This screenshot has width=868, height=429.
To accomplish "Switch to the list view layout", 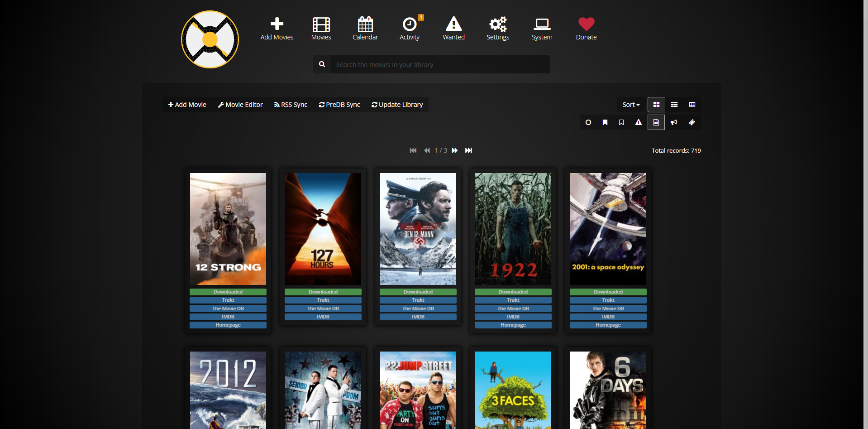I will pyautogui.click(x=674, y=105).
